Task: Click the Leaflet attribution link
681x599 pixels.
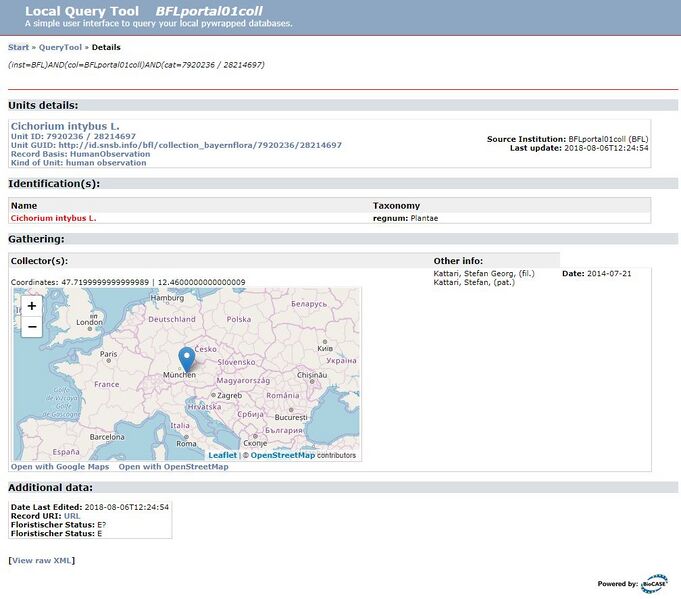Action: point(222,455)
